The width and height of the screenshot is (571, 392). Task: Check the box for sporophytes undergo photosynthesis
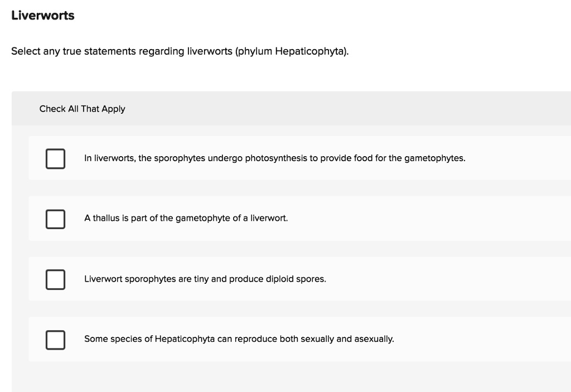pyautogui.click(x=55, y=158)
